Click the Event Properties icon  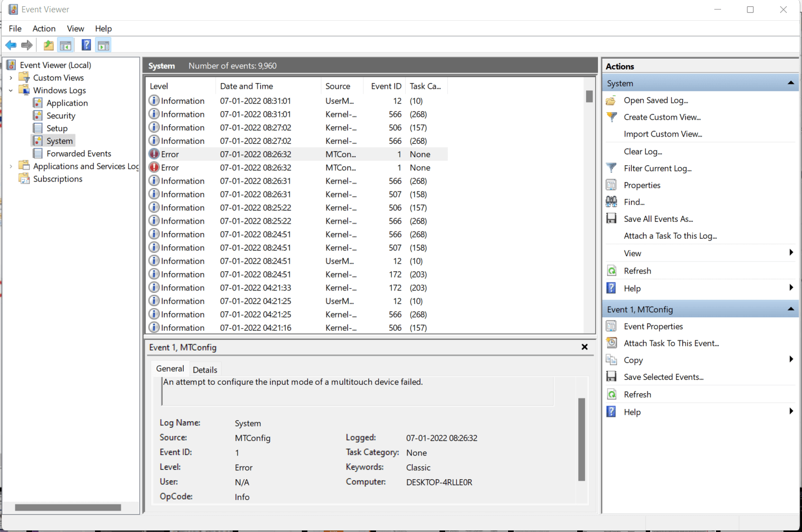612,326
